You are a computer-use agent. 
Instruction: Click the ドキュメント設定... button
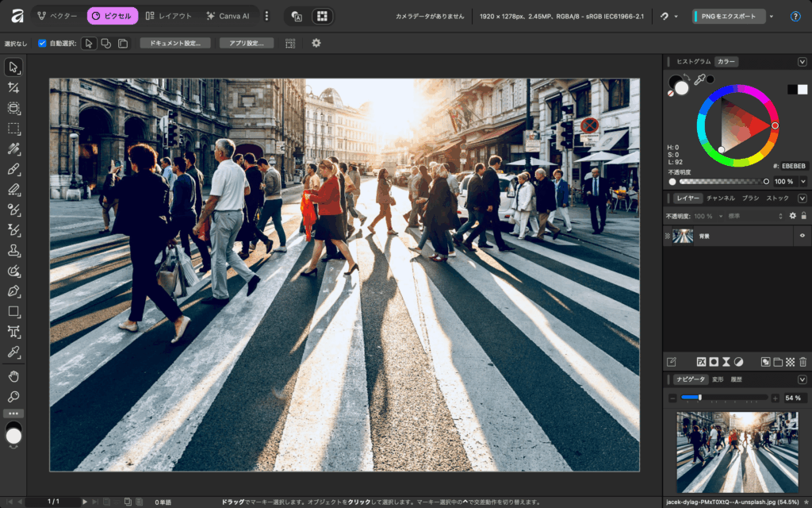pyautogui.click(x=175, y=43)
